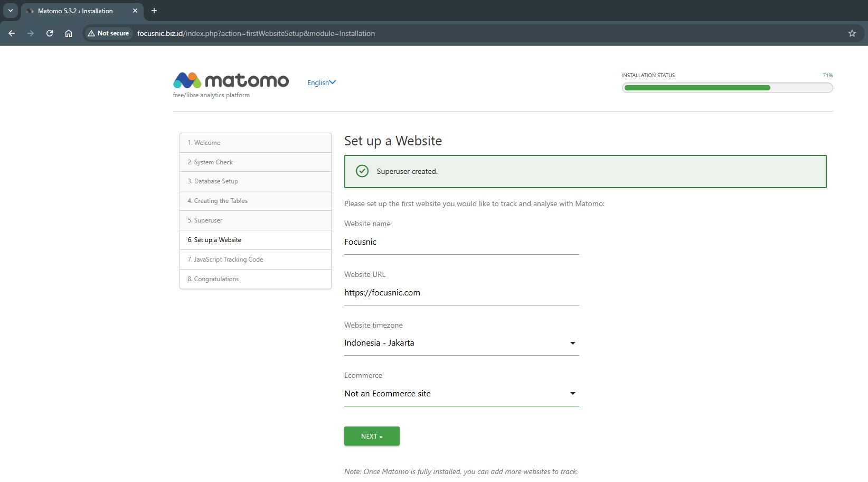
Task: Open a new tab with the plus icon
Action: pos(154,11)
